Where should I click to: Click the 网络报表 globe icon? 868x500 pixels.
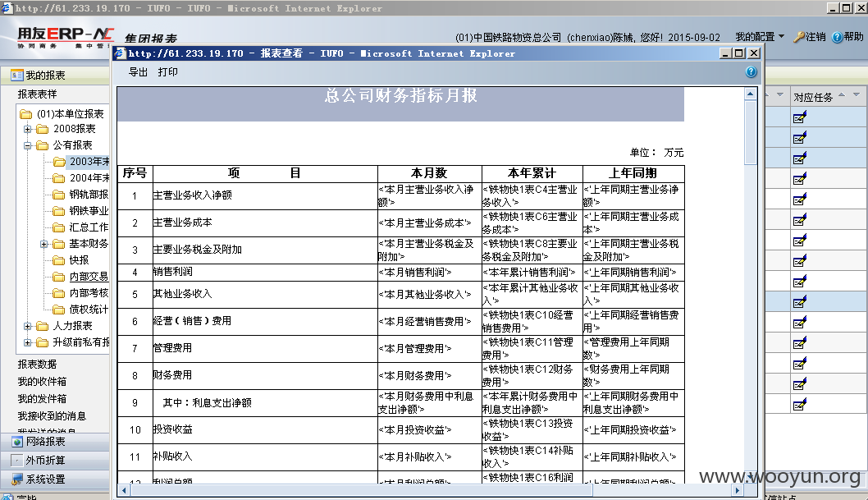pos(17,442)
